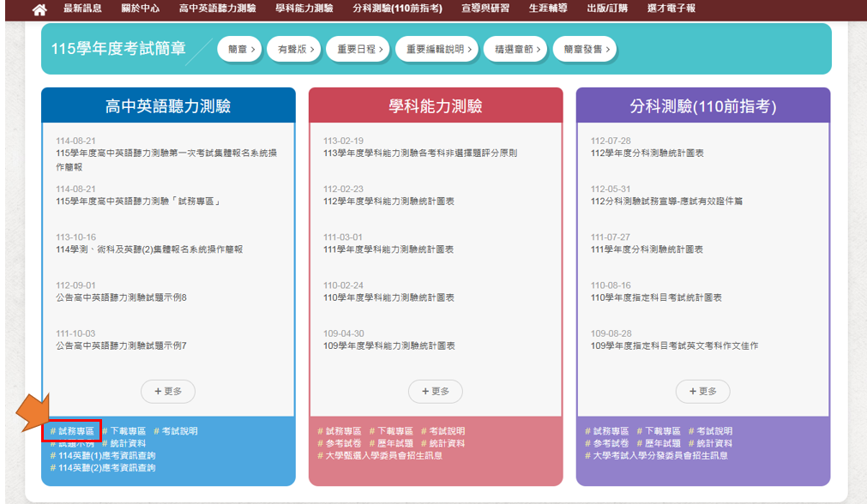Screen dimensions: 867x504
Task: Open the highlighted 試務專區 link in blue panel
Action: [75, 431]
